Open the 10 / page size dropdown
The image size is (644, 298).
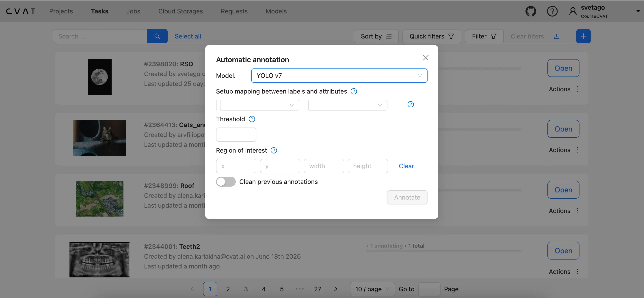(x=372, y=289)
